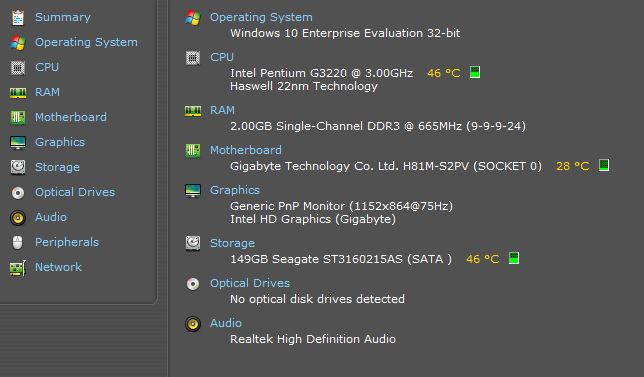Click the Operating System heading link in summary

[x=261, y=17]
